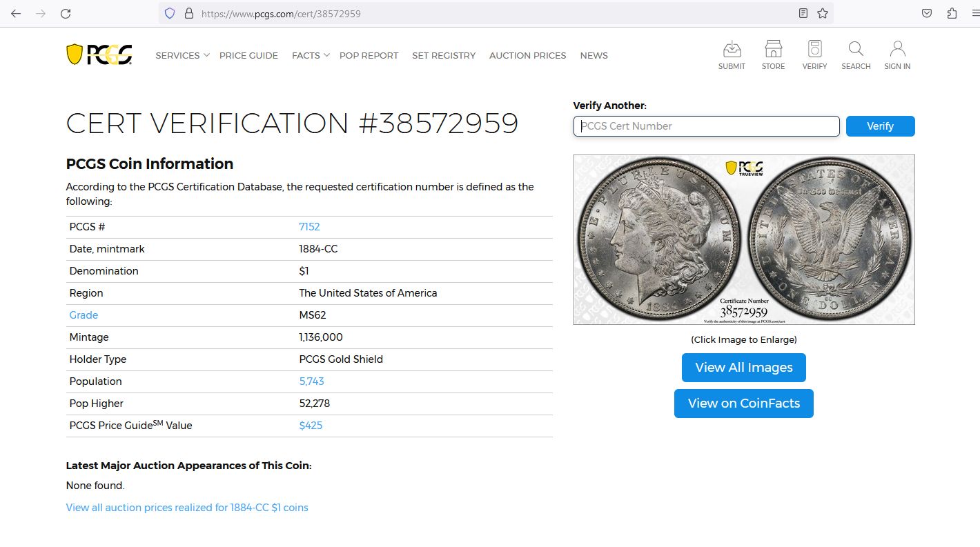Click the padlock site info icon
This screenshot has width=980, height=547.
coord(188,13)
